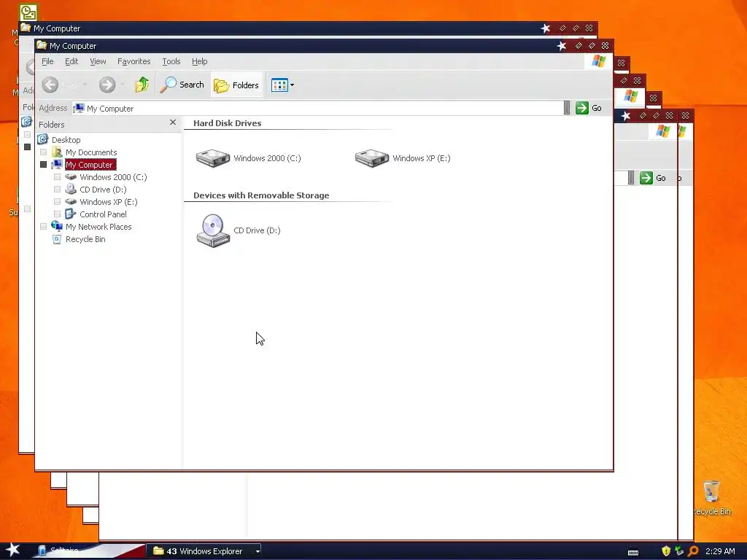
Task: Open the Forward history dropdown arrow
Action: [123, 85]
